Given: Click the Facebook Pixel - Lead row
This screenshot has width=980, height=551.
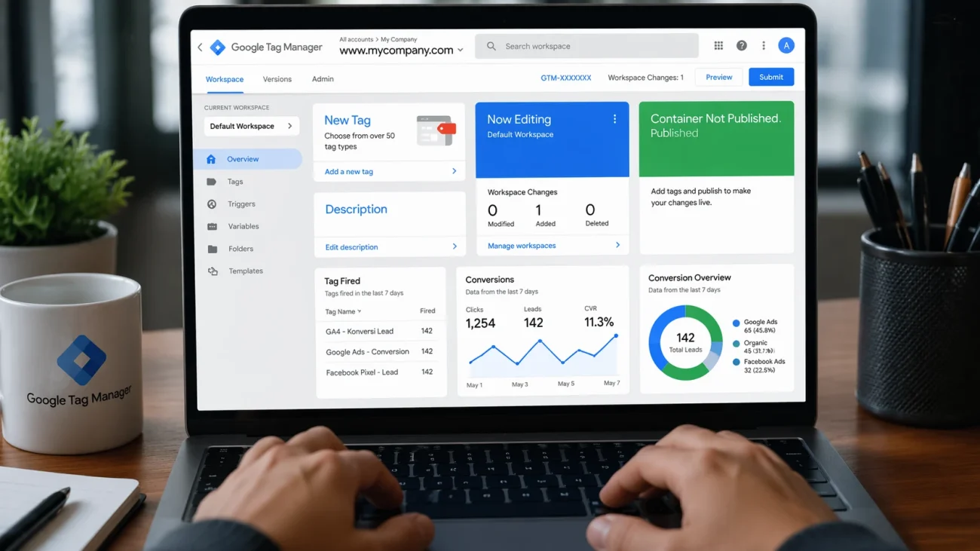Looking at the screenshot, I should coord(380,372).
